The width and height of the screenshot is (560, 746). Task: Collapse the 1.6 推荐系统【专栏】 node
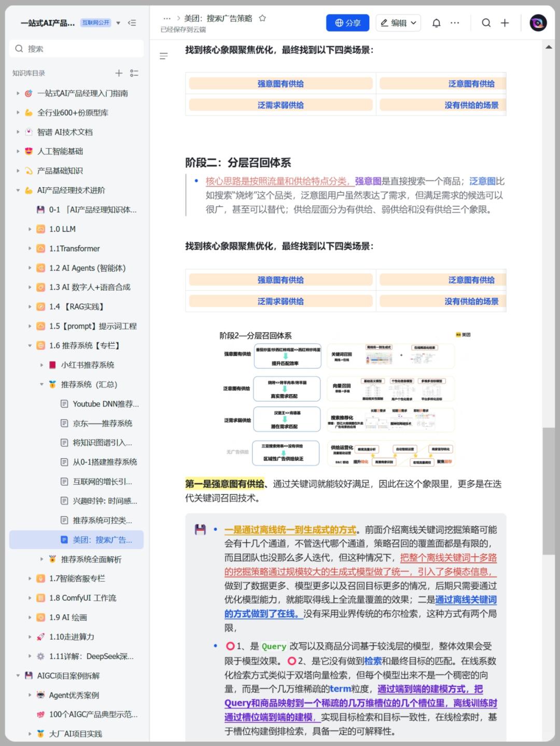pyautogui.click(x=30, y=345)
